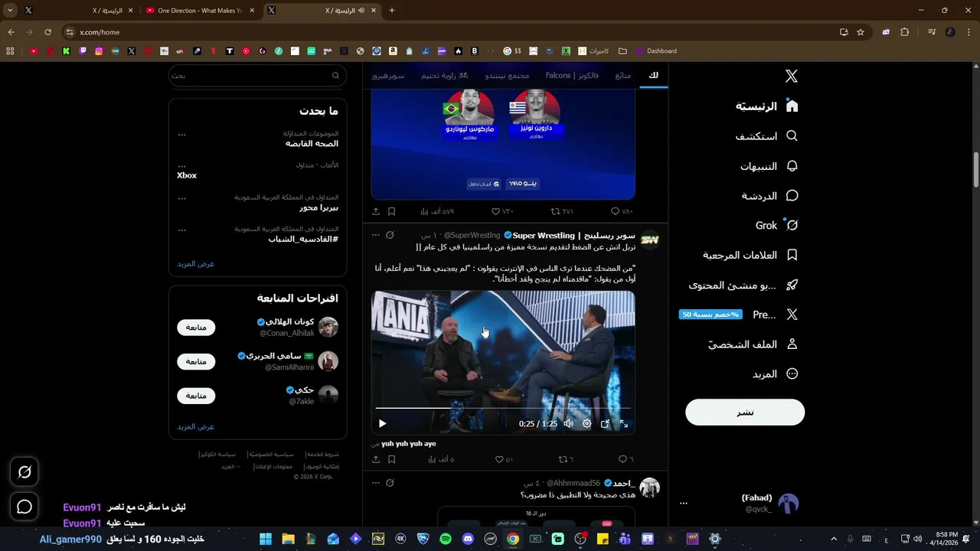Viewport: 980px width, 551px height.
Task: Toggle fullscreen on the video
Action: 623,423
